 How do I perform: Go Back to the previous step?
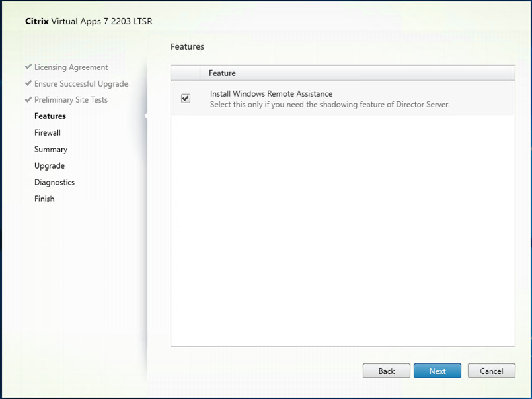point(386,371)
